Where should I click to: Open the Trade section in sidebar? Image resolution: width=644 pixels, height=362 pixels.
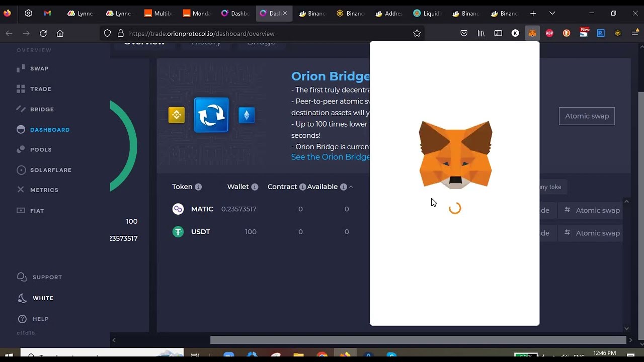pos(34,89)
